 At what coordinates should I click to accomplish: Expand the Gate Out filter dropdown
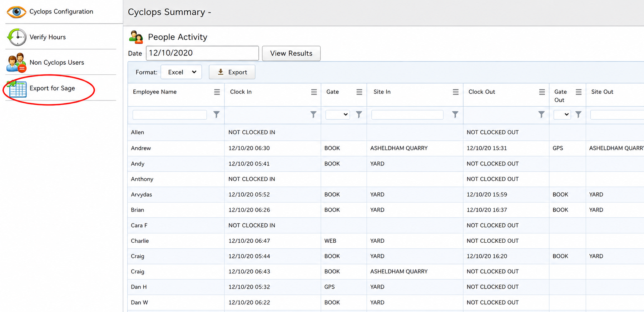coord(562,115)
